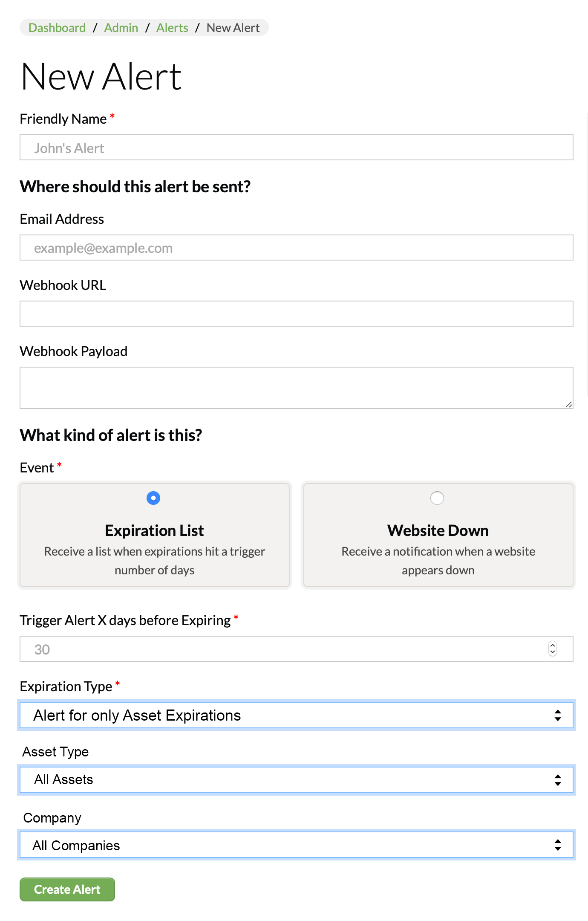The height and width of the screenshot is (921, 588).
Task: Open the Alerts breadcrumb link
Action: click(x=172, y=28)
